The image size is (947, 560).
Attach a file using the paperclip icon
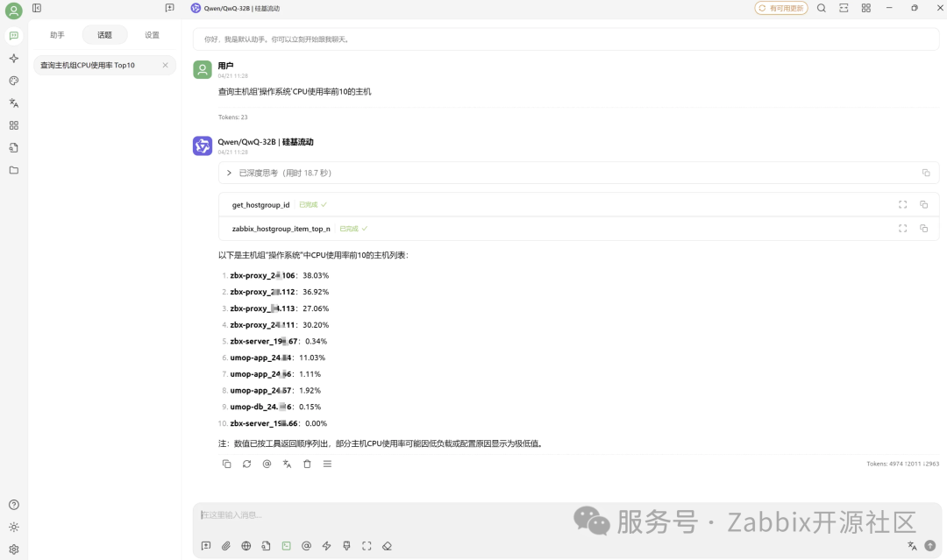(225, 545)
